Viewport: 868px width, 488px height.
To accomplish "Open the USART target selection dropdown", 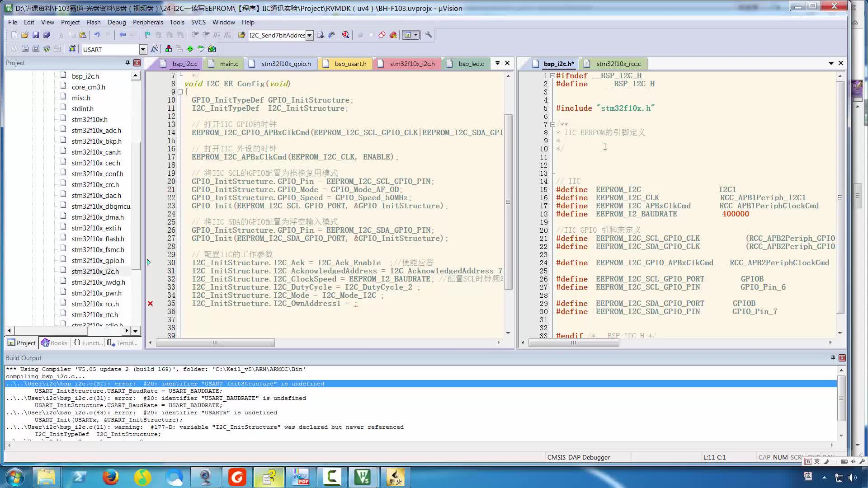I will click(143, 49).
